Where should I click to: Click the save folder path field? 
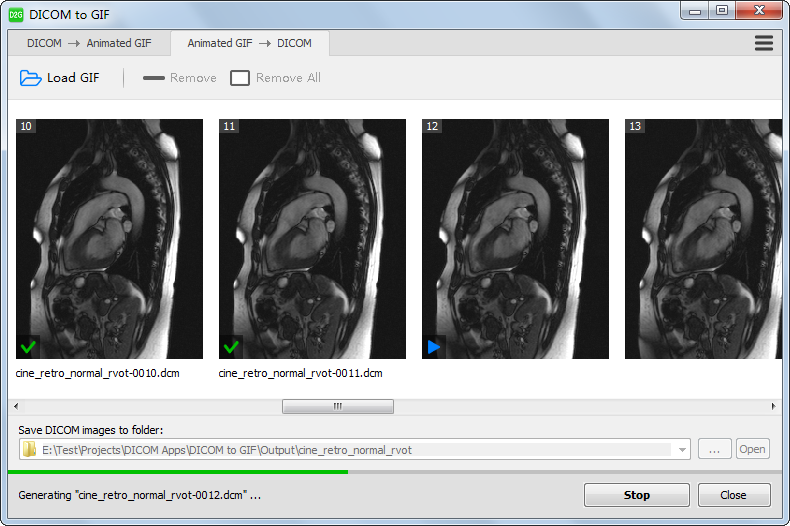[350, 450]
